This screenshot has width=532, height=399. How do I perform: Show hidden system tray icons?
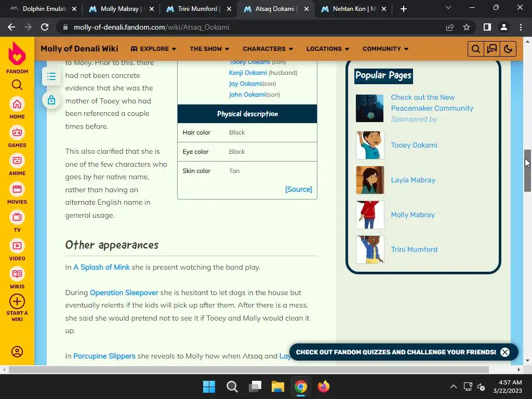(453, 387)
